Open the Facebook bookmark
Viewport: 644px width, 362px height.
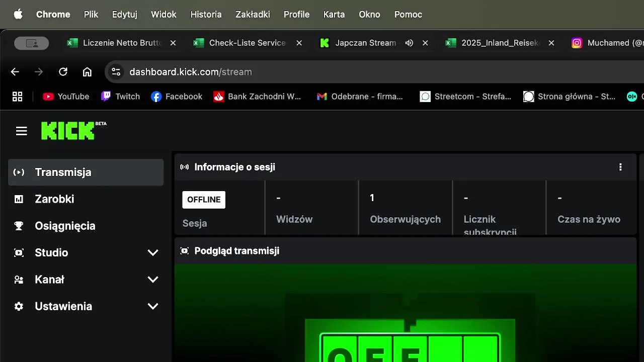(x=177, y=97)
